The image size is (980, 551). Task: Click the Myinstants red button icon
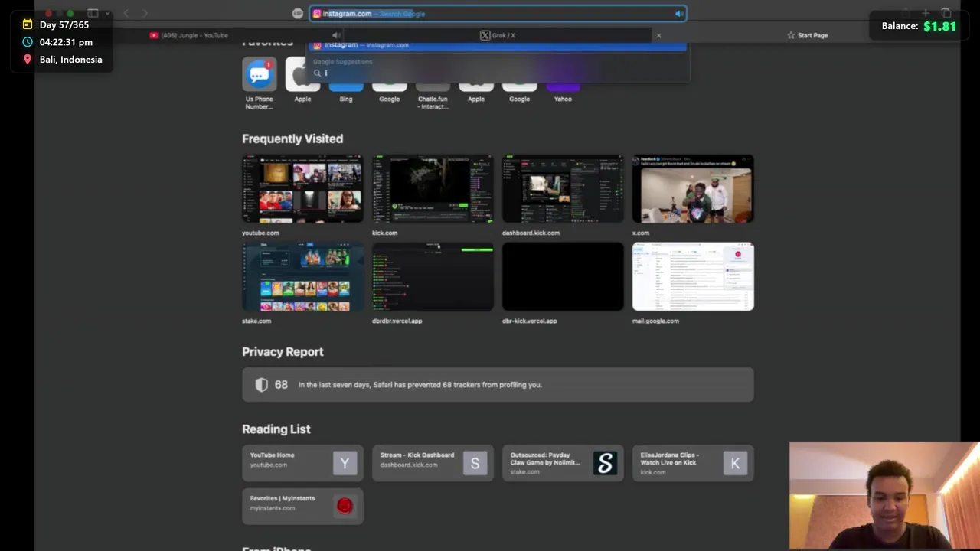(x=345, y=506)
